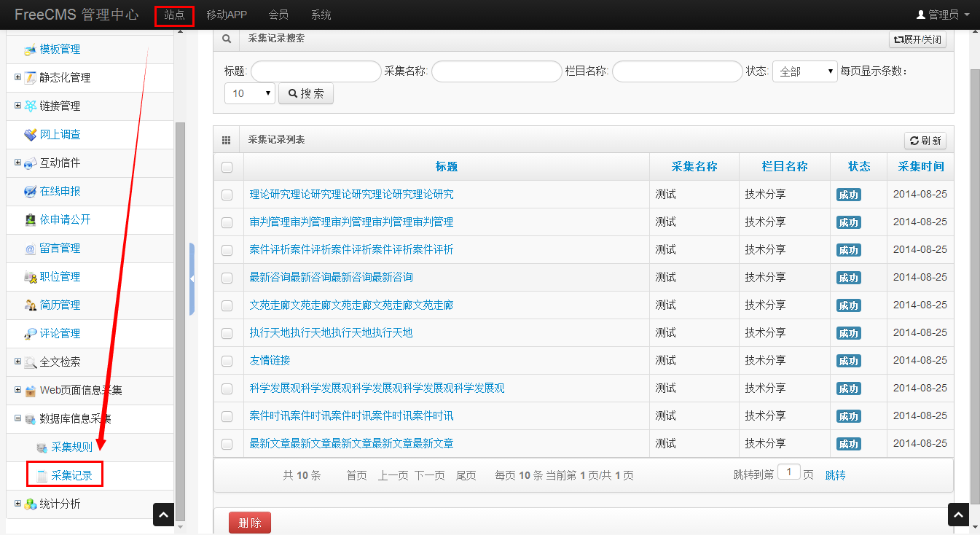Click the main page vertical scrollbar

975,288
